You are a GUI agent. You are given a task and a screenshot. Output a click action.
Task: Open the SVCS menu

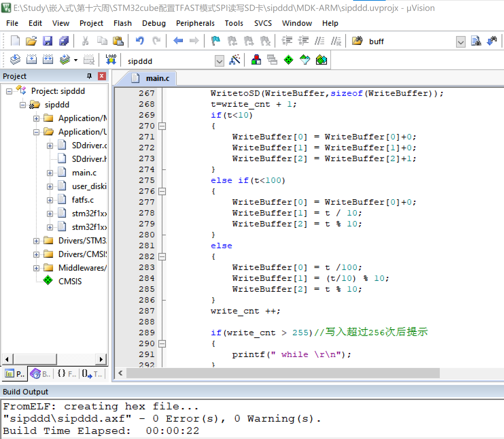[x=263, y=23]
